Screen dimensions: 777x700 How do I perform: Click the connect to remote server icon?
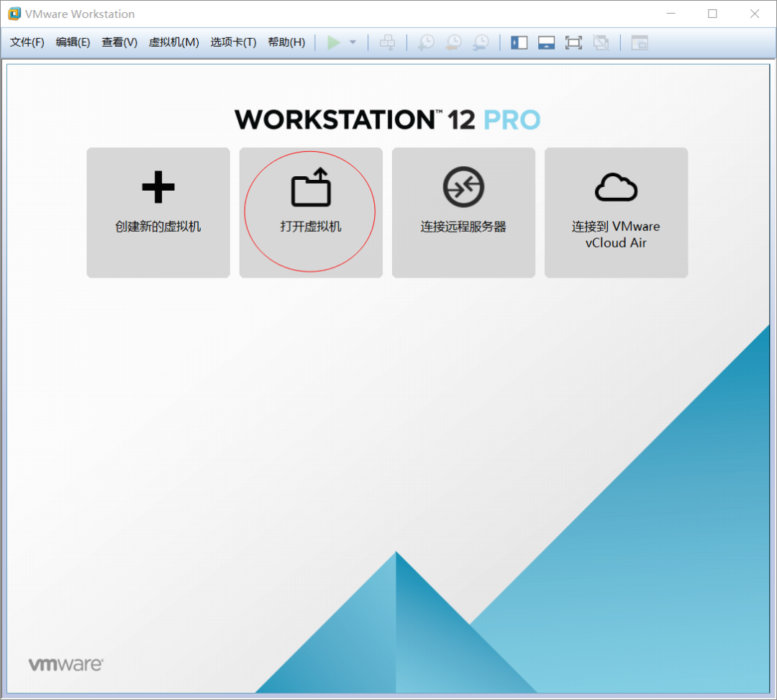pyautogui.click(x=463, y=187)
